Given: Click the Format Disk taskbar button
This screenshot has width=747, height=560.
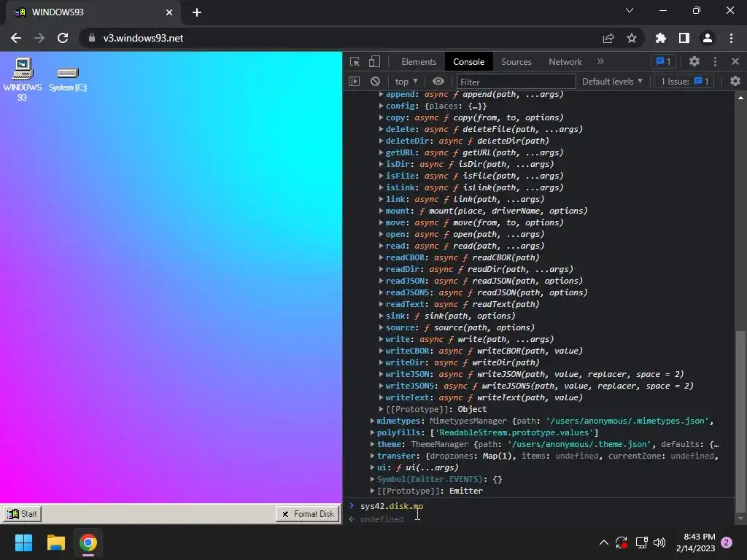Looking at the screenshot, I should point(308,514).
